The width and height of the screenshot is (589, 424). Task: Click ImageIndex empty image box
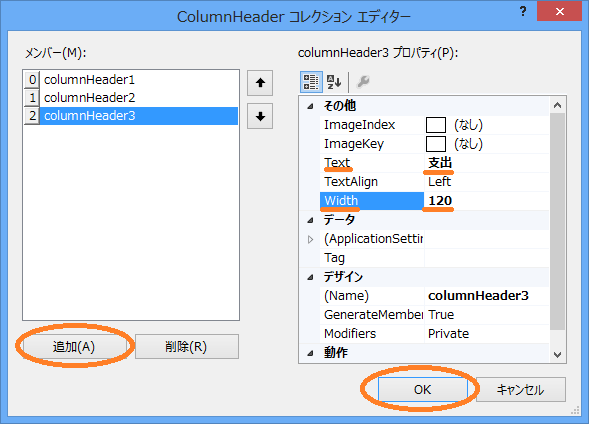click(436, 125)
